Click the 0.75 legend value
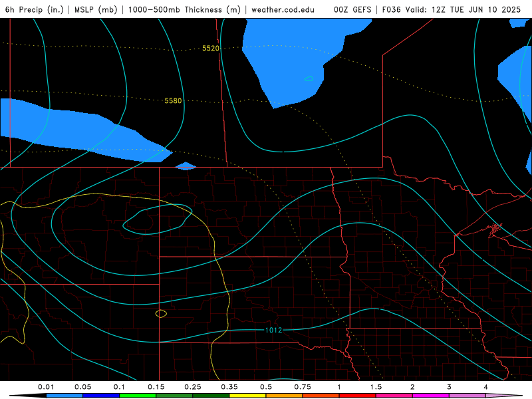This screenshot has width=532, height=399. pos(303,387)
